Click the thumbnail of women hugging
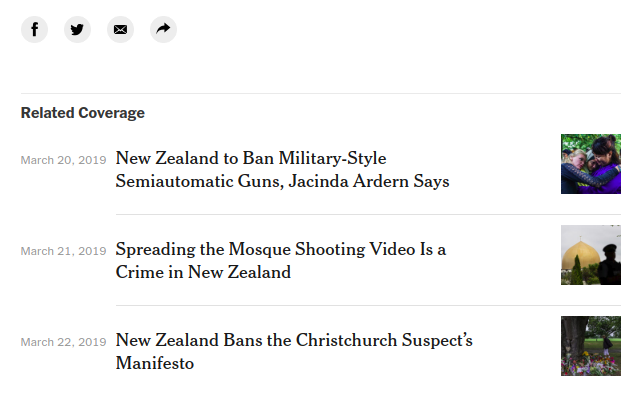 [591, 164]
